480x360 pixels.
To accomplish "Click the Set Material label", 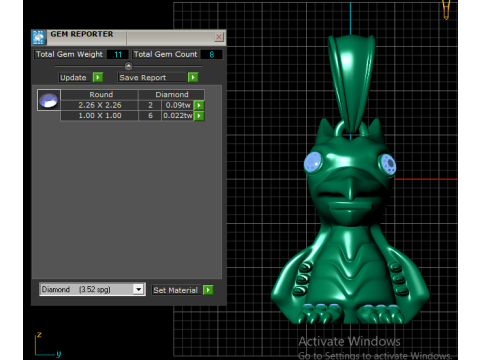I will (175, 290).
